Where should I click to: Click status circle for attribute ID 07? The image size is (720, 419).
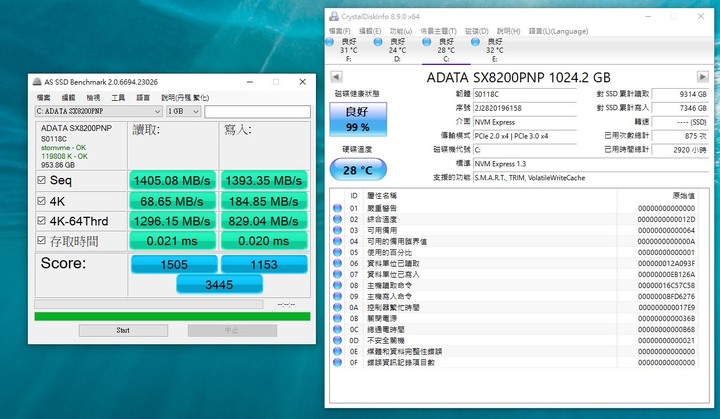pyautogui.click(x=338, y=274)
